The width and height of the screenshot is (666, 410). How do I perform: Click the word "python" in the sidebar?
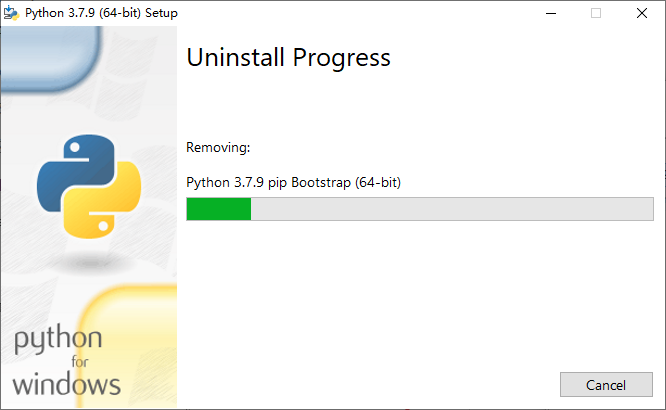(x=57, y=340)
